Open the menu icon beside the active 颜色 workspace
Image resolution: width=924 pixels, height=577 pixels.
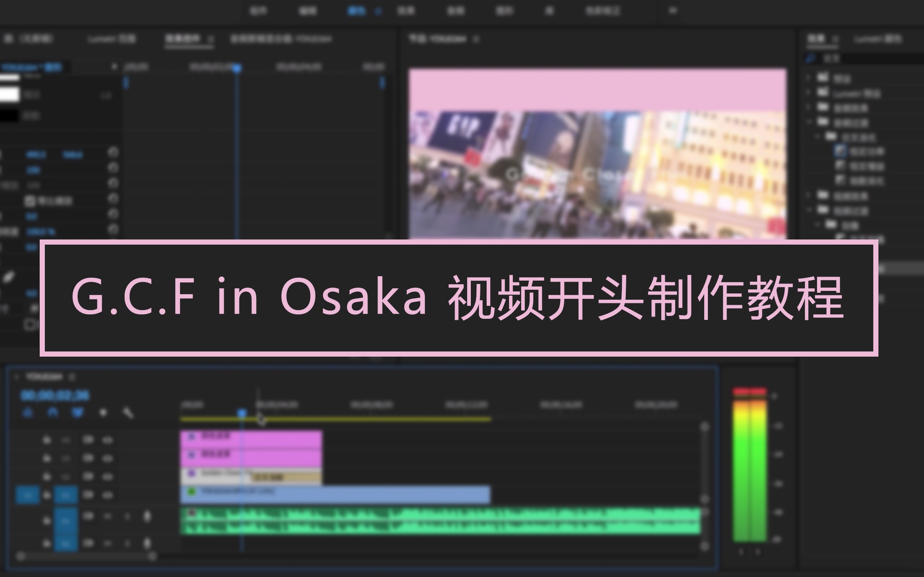[378, 11]
